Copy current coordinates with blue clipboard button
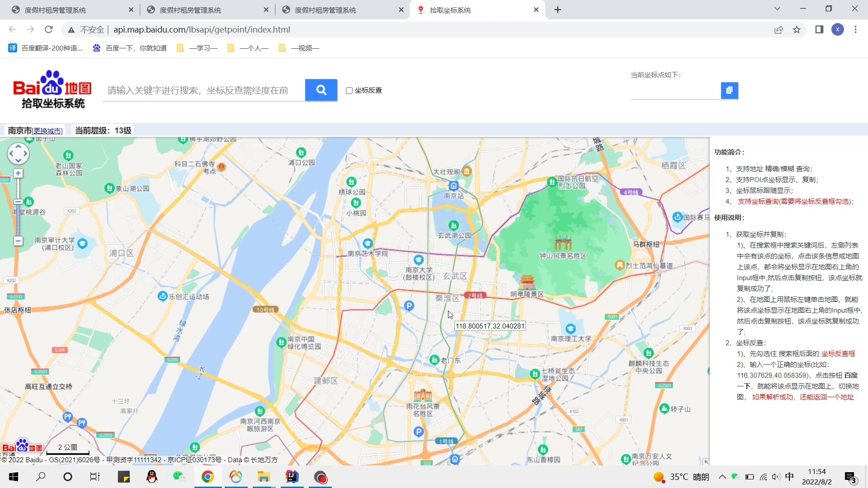 pyautogui.click(x=729, y=90)
